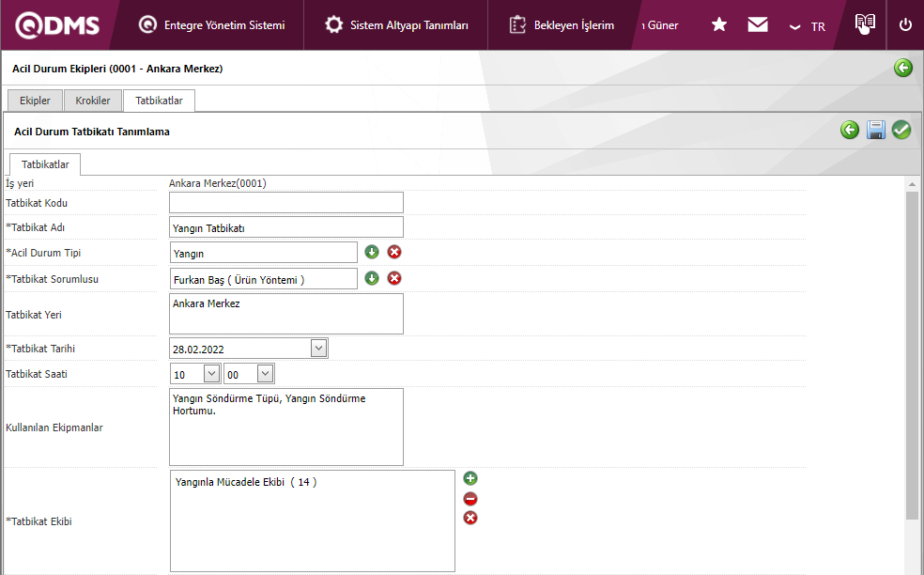Click the save floppy disk icon

876,130
